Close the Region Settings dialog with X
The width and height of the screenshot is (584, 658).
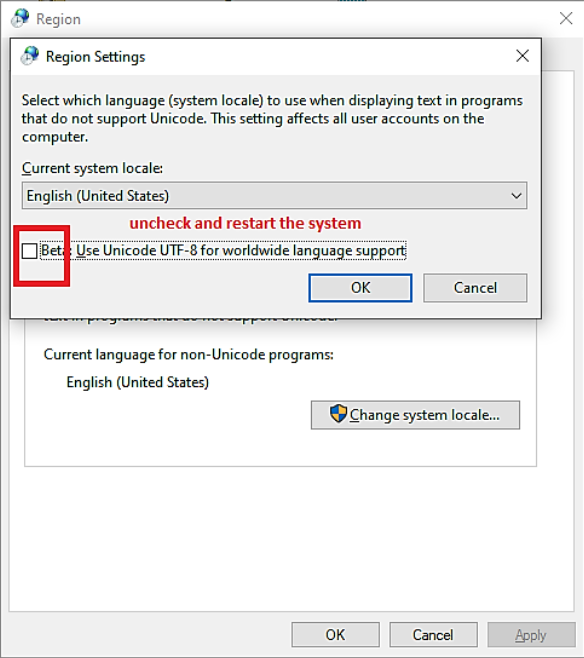click(522, 56)
